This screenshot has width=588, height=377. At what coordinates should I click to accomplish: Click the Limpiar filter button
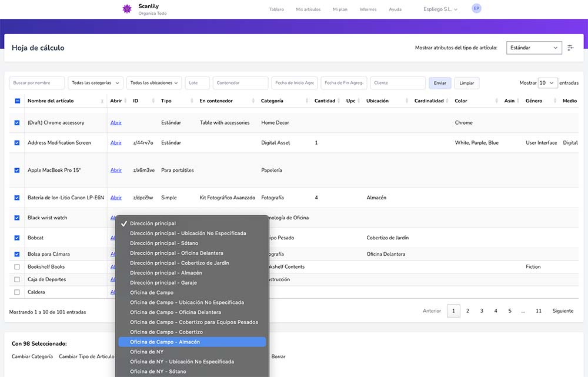pos(467,83)
